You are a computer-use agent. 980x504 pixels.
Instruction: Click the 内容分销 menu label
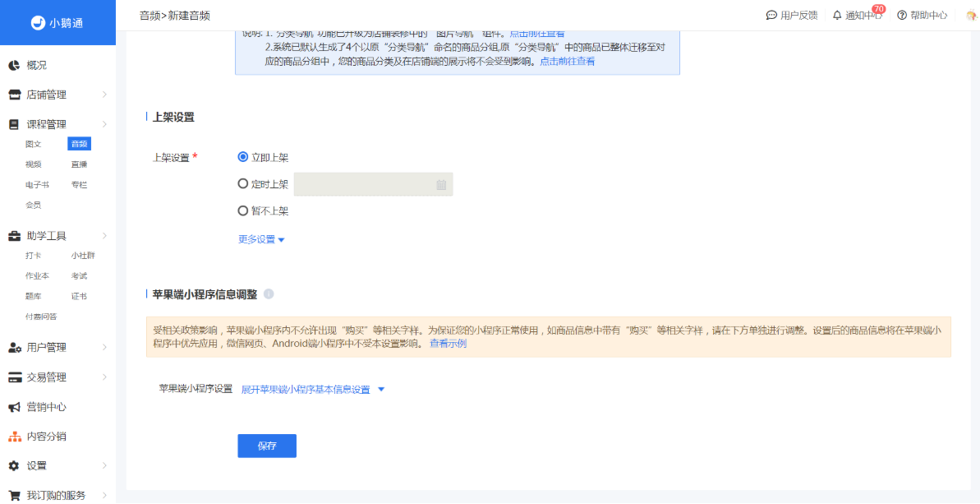point(46,437)
